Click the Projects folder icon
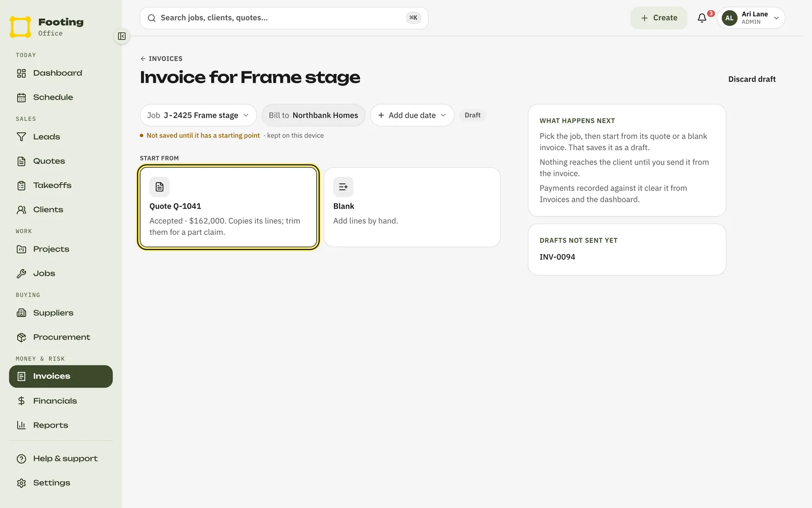 click(x=21, y=249)
